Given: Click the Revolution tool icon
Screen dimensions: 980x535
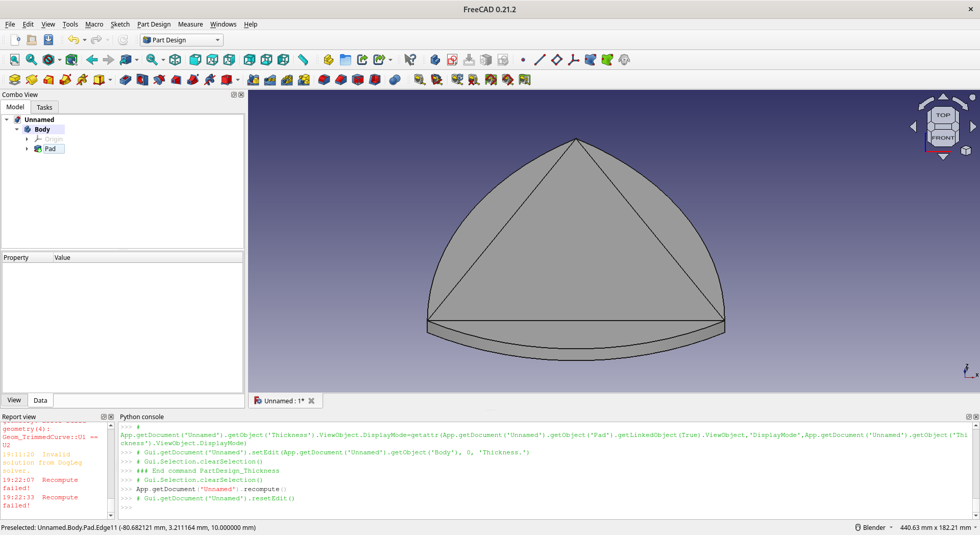Looking at the screenshot, I should click(x=32, y=80).
